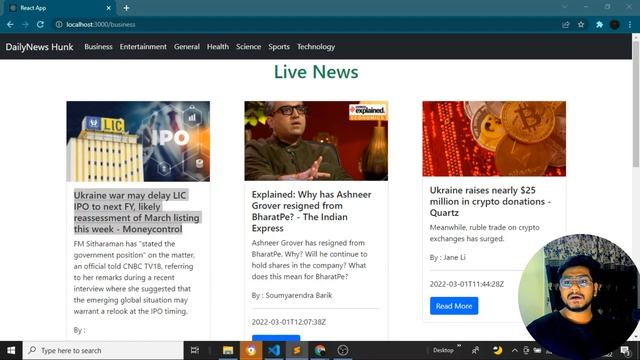Select Business in the navbar
Image resolution: width=640 pixels, height=360 pixels.
[x=98, y=47]
